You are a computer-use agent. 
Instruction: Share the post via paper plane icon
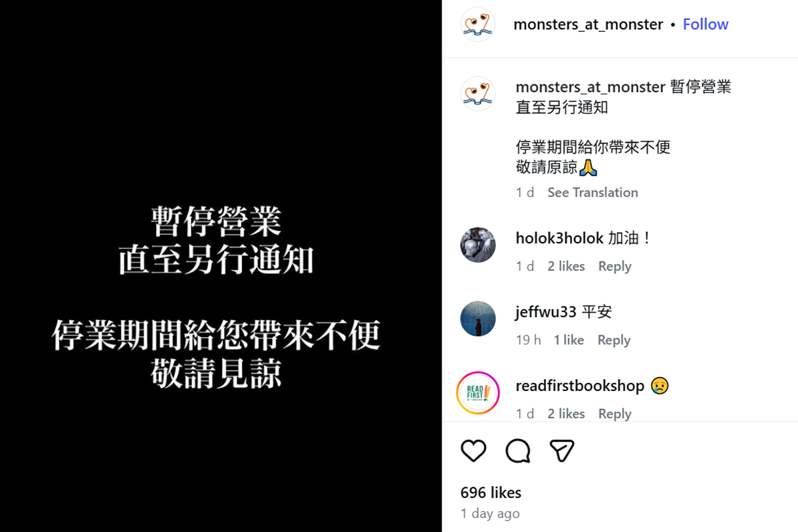tap(562, 451)
